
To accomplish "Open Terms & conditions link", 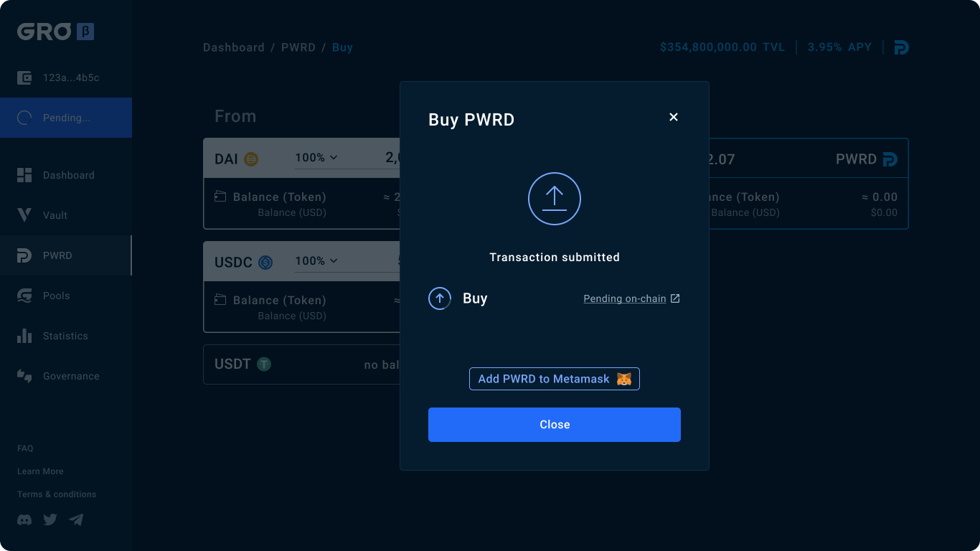I will pyautogui.click(x=57, y=494).
